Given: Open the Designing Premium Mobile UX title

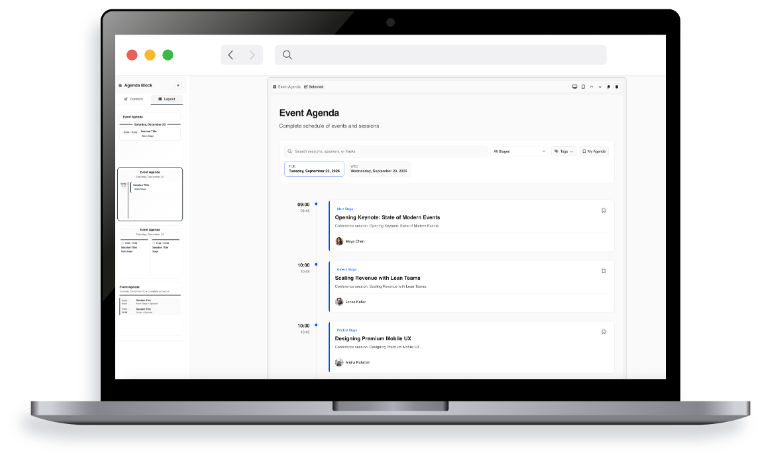Looking at the screenshot, I should tap(373, 338).
